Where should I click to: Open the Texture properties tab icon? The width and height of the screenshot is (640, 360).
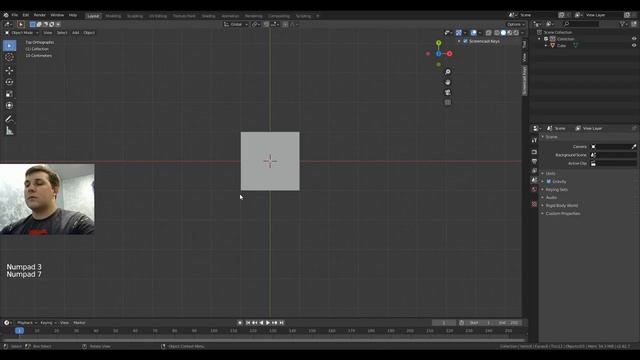point(534,204)
